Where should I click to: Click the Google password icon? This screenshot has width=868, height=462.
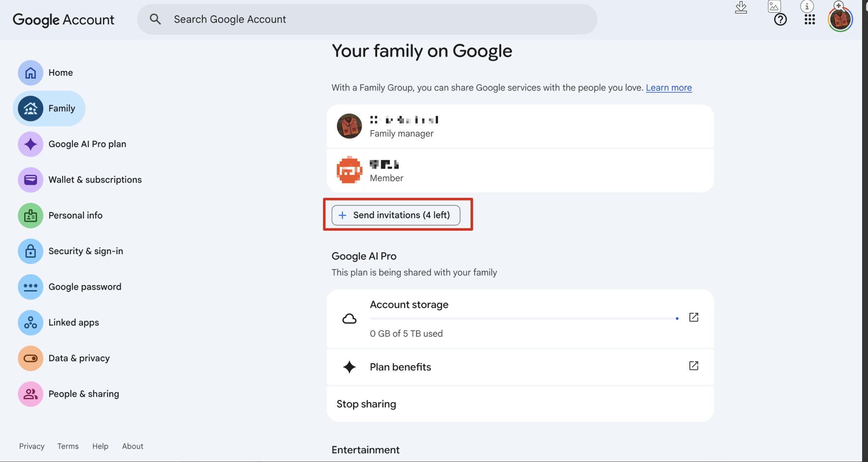(x=30, y=287)
